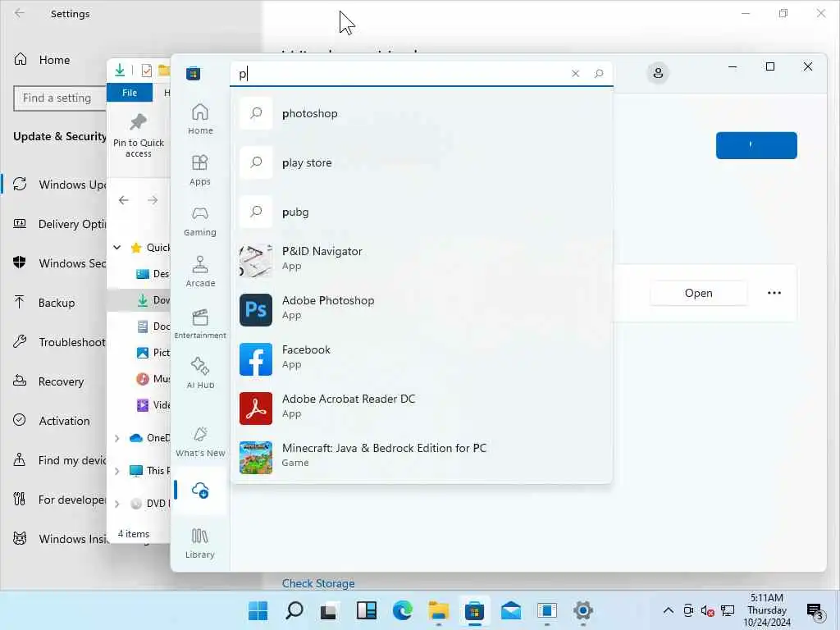Click Pin to Quick access in Explorer
The image size is (840, 630).
pos(138,135)
